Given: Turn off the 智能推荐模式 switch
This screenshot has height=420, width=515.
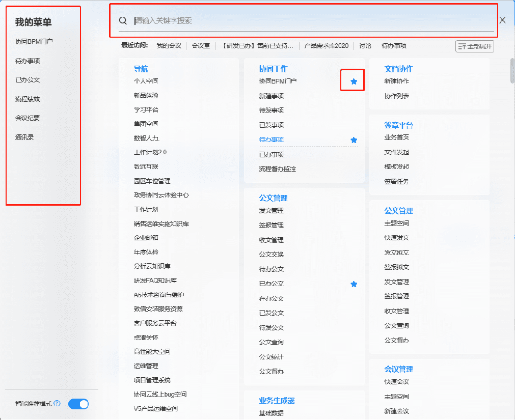Looking at the screenshot, I should tap(78, 404).
